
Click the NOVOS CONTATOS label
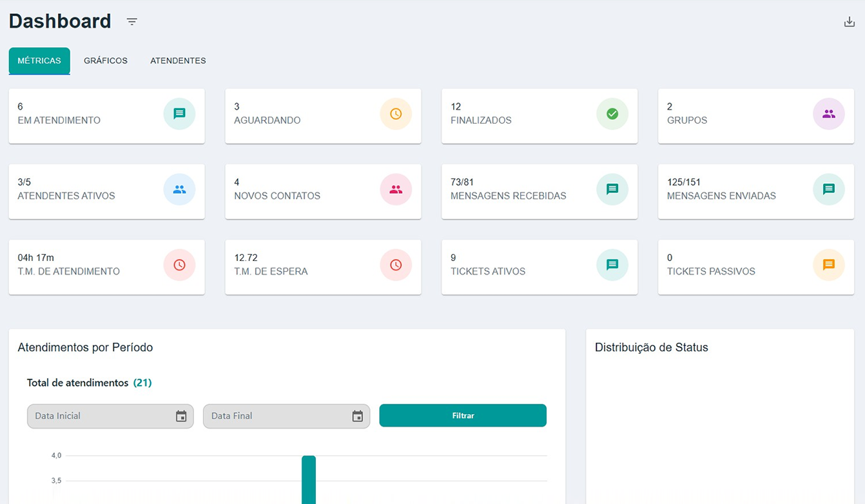click(277, 196)
